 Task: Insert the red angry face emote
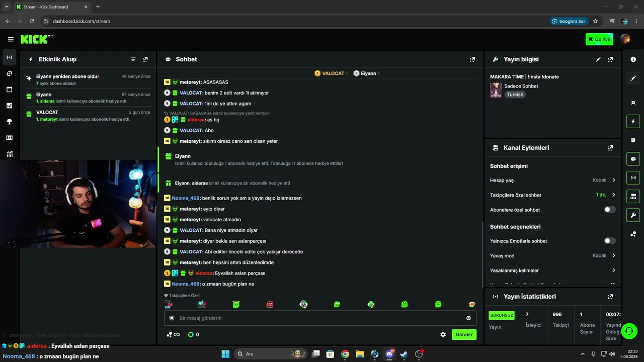270,304
